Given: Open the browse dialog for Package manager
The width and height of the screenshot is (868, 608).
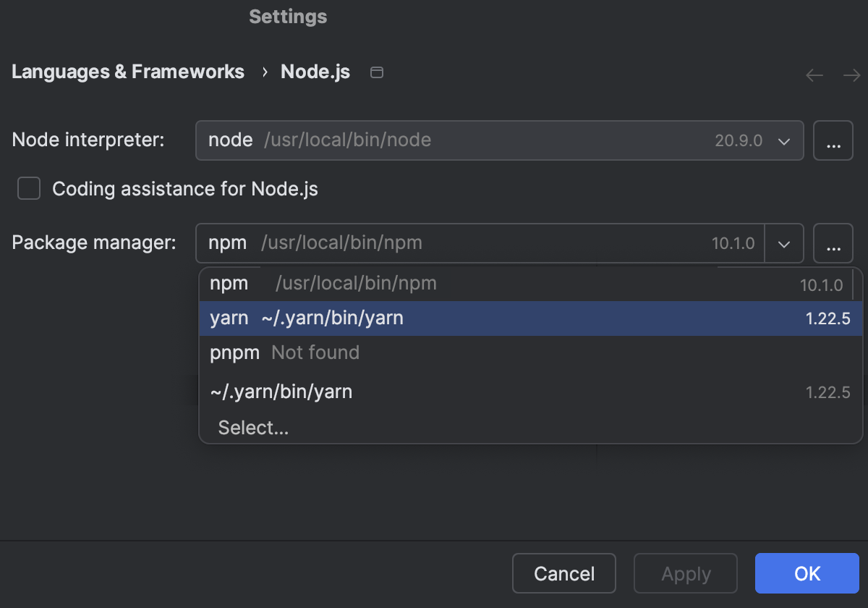Looking at the screenshot, I should [833, 243].
